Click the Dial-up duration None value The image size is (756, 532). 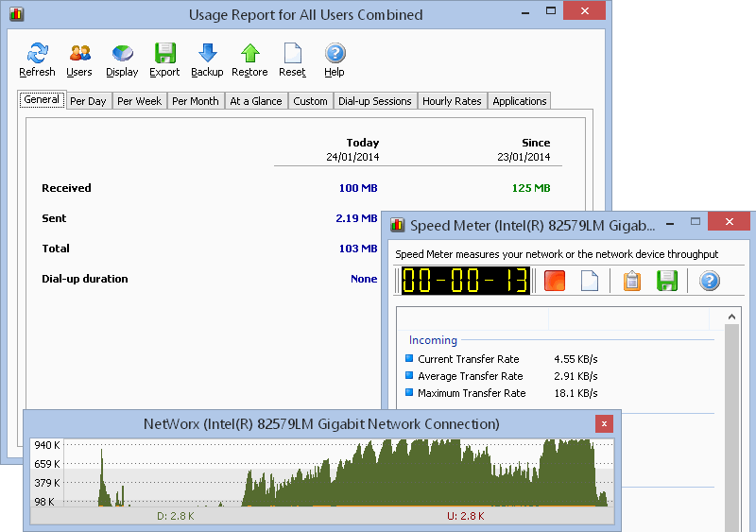point(364,279)
